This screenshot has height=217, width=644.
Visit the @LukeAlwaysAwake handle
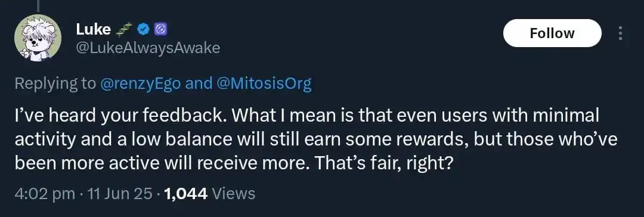click(x=148, y=49)
